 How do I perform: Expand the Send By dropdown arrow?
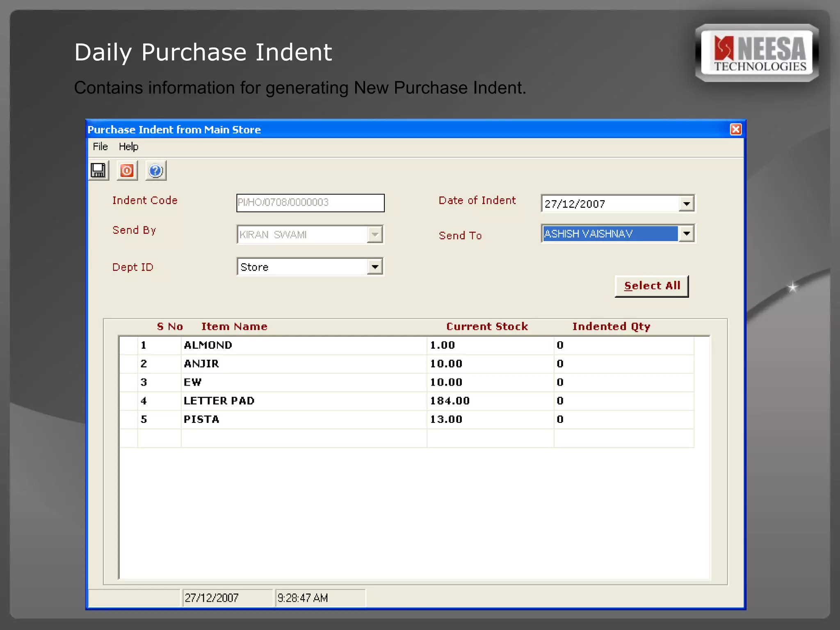click(x=374, y=235)
